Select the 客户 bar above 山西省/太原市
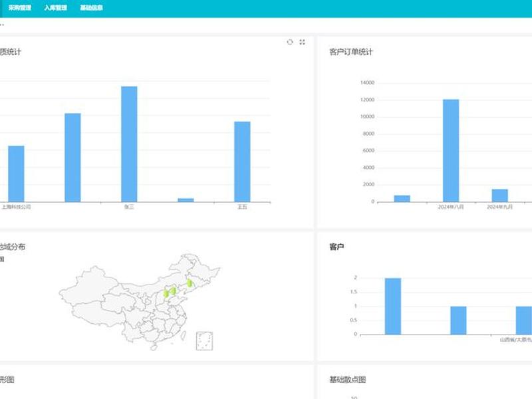 pyautogui.click(x=524, y=321)
